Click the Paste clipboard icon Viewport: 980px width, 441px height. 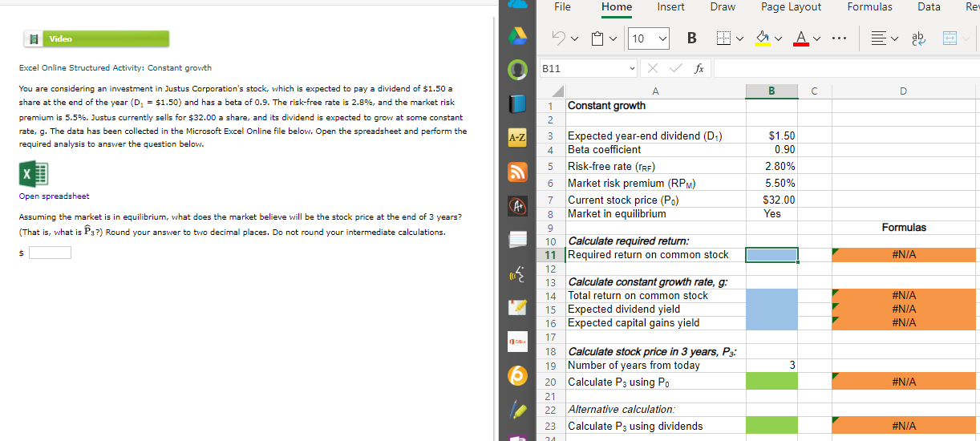point(598,39)
